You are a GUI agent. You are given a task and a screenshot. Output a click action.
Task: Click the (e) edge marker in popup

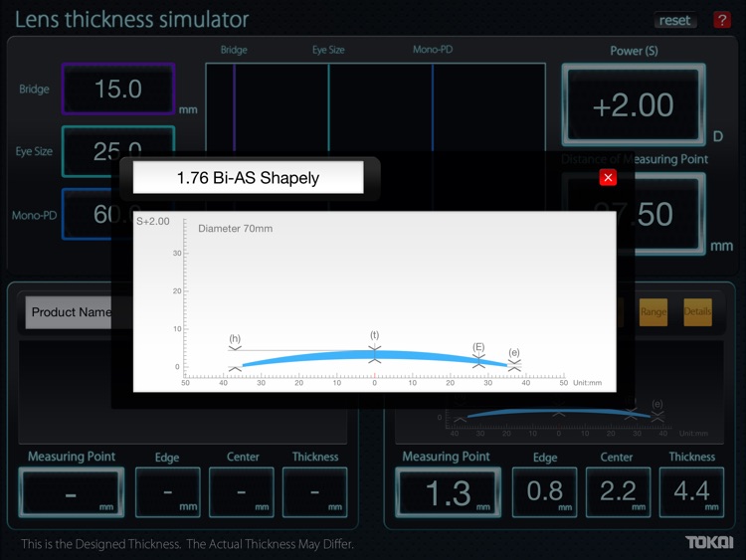514,352
